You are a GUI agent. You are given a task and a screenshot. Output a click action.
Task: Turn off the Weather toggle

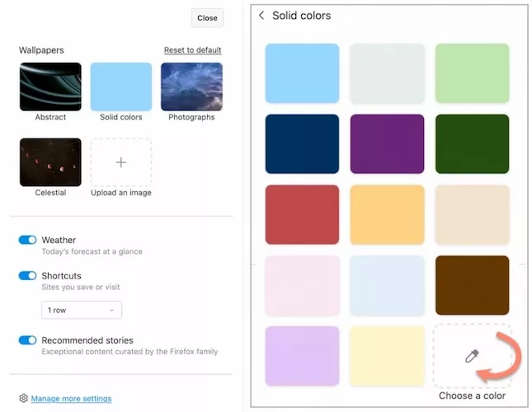click(27, 240)
